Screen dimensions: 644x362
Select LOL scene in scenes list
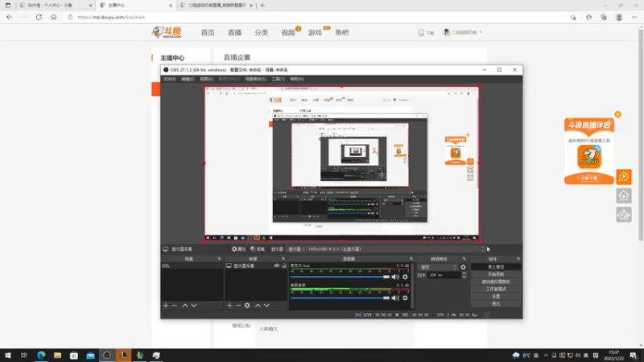pyautogui.click(x=192, y=266)
